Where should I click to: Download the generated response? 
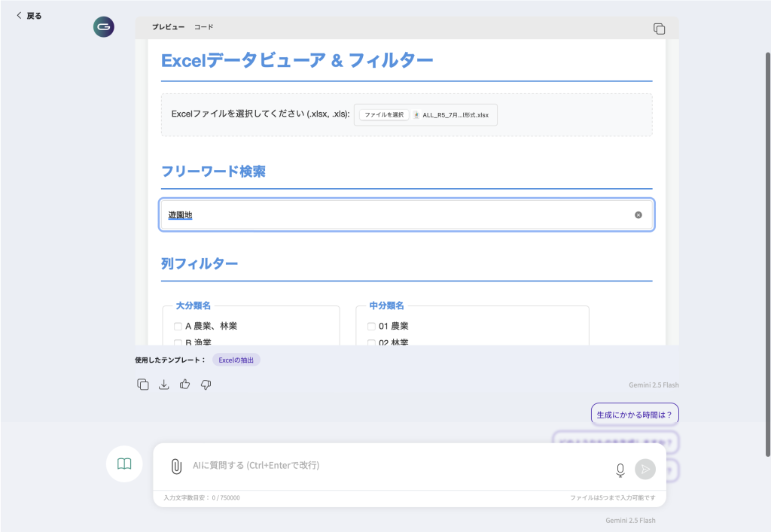(163, 385)
